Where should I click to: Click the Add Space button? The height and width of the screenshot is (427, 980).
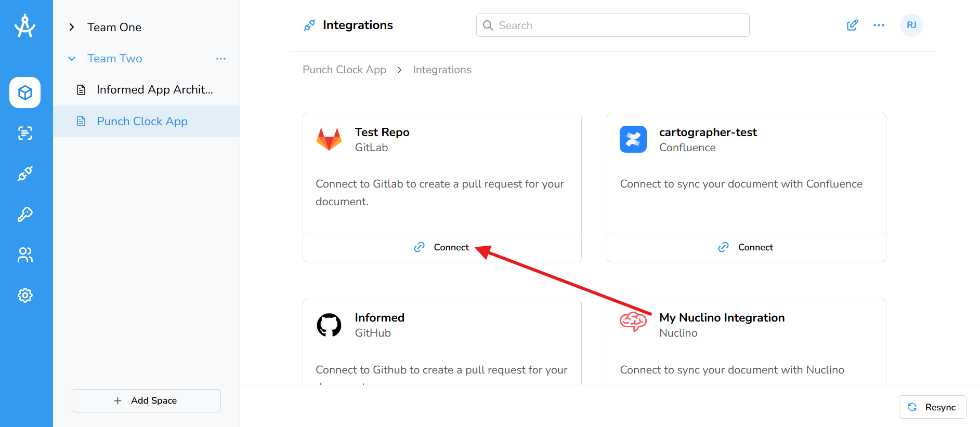(x=146, y=401)
